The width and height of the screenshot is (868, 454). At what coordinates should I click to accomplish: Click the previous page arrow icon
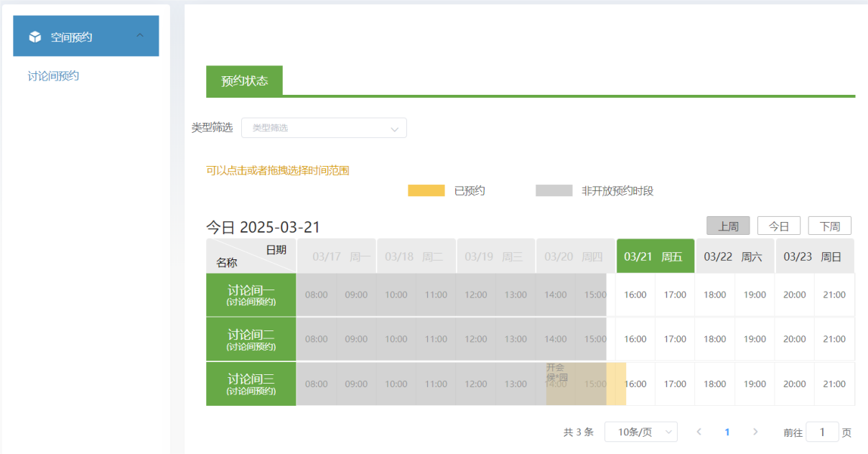coord(699,432)
